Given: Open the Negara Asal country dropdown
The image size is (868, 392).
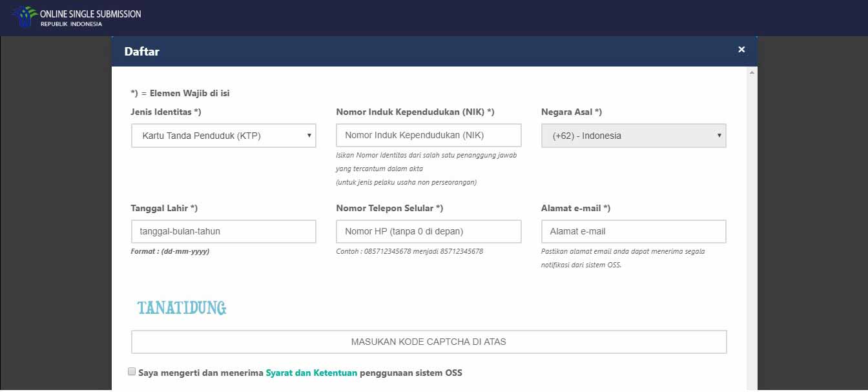Looking at the screenshot, I should click(633, 136).
